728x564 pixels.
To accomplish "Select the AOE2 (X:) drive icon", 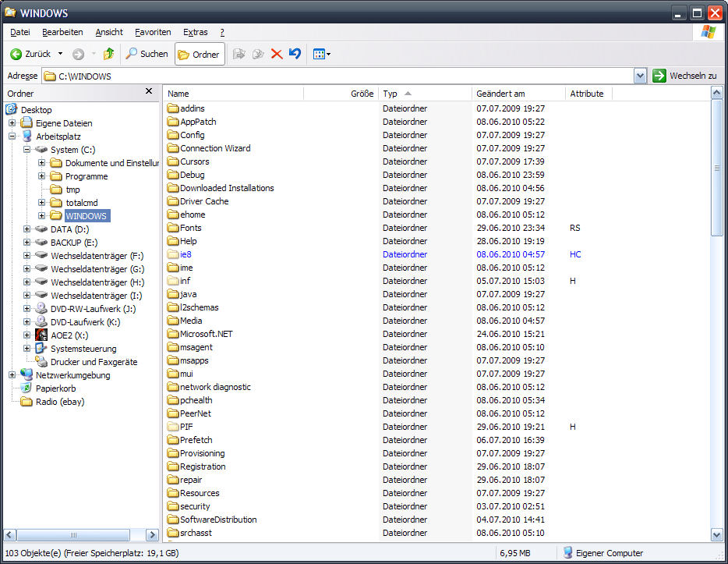I will coord(41,335).
